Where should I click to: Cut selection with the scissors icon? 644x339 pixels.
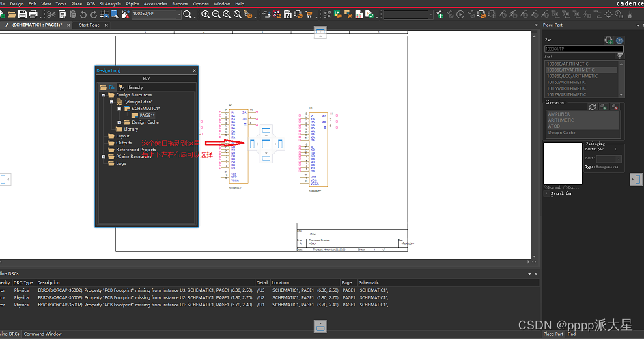[x=51, y=15]
